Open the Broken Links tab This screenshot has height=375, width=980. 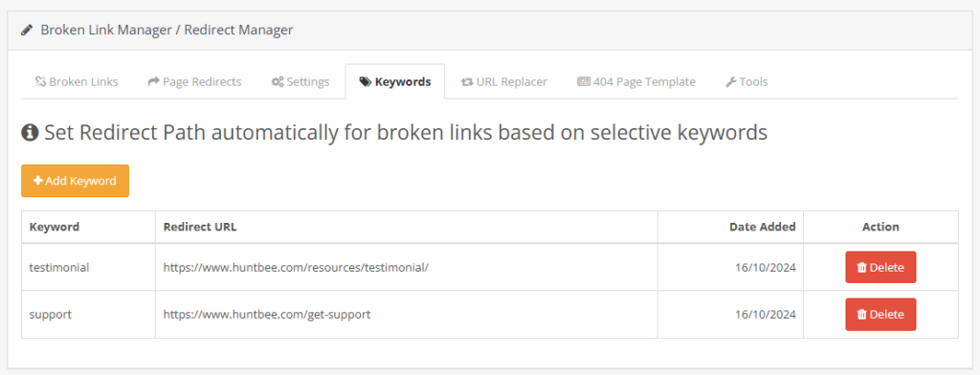tap(77, 81)
